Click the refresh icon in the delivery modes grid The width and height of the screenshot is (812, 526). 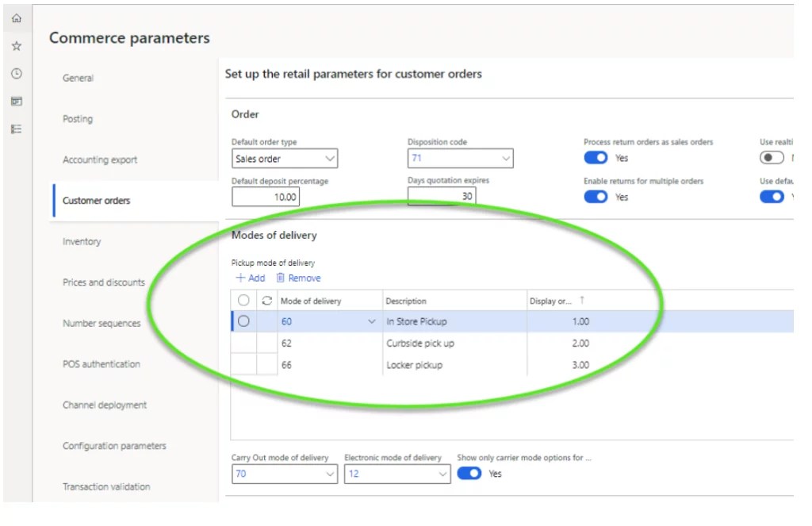coord(267,301)
